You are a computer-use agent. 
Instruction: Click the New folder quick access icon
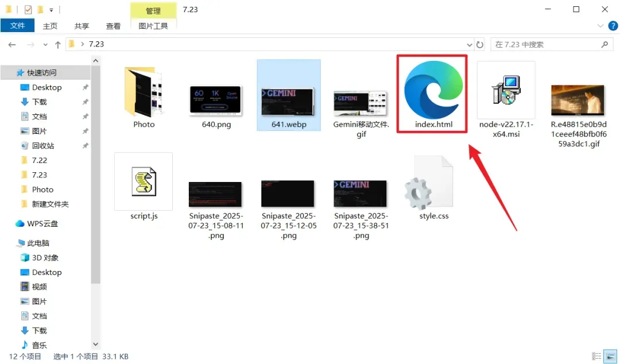pos(40,10)
